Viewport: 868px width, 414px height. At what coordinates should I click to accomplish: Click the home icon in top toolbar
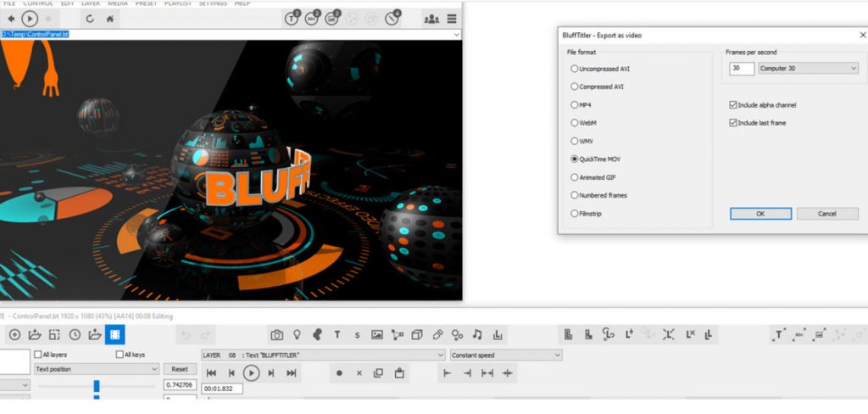tap(110, 18)
